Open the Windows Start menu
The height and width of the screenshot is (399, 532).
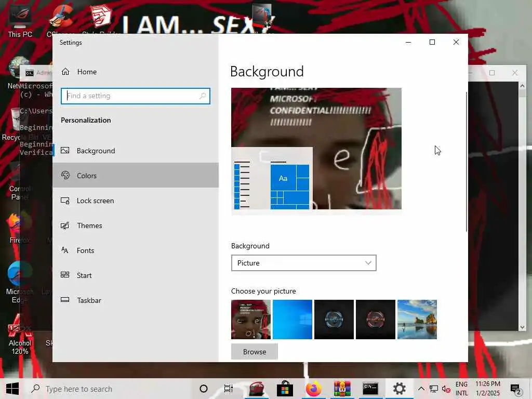tap(12, 389)
